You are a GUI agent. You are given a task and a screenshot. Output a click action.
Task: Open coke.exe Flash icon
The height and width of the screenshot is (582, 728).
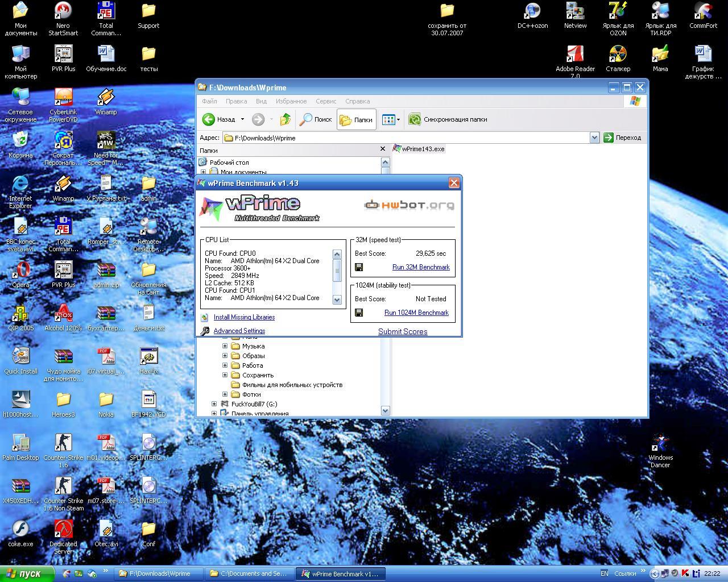[x=20, y=534]
